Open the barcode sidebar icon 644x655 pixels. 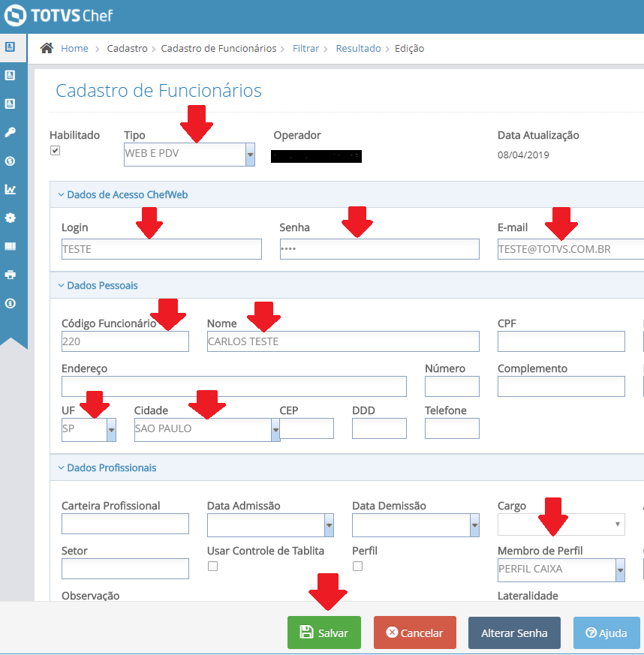(11, 246)
